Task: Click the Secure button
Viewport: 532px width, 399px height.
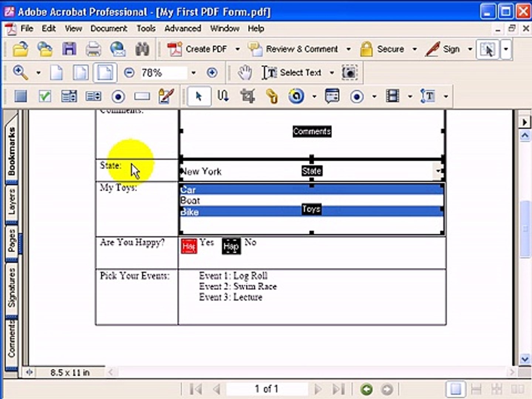Action: pos(382,49)
